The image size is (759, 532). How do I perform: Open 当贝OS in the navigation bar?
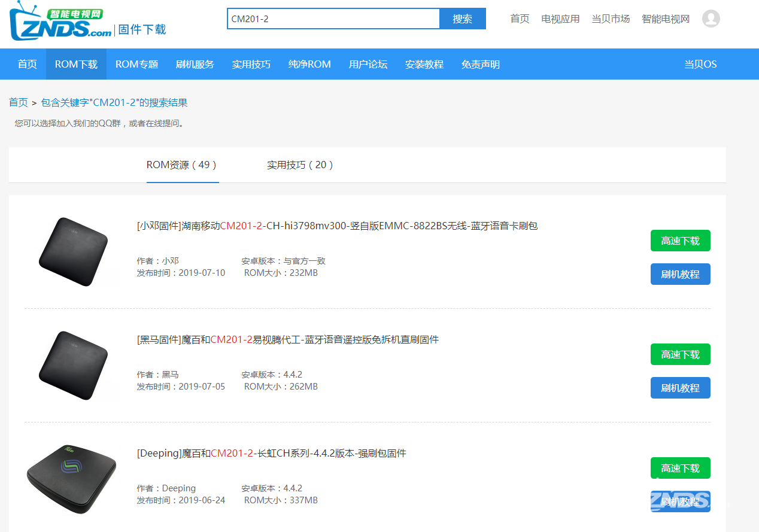coord(700,64)
